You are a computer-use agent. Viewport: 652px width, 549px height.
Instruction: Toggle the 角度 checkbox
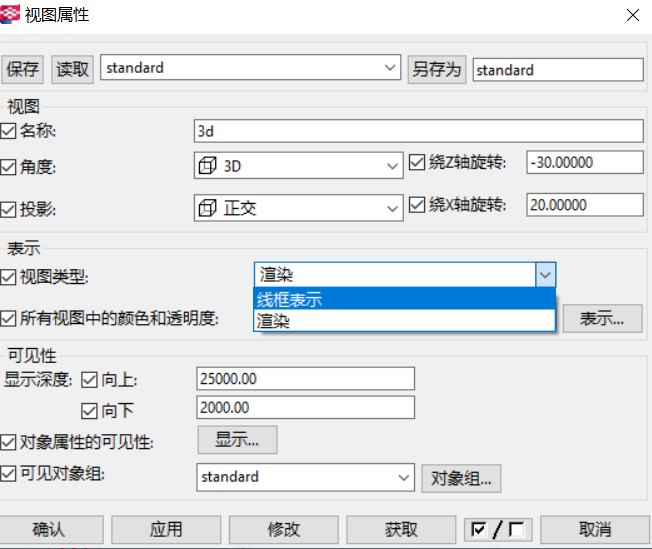point(9,166)
